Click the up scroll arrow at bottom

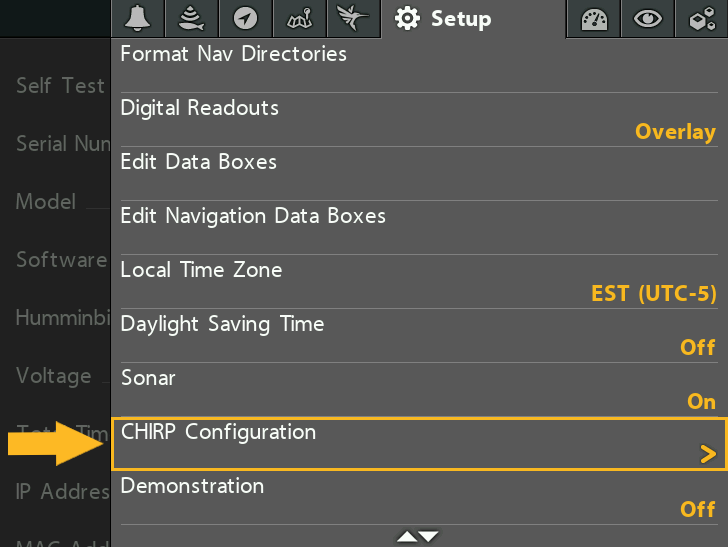(407, 537)
